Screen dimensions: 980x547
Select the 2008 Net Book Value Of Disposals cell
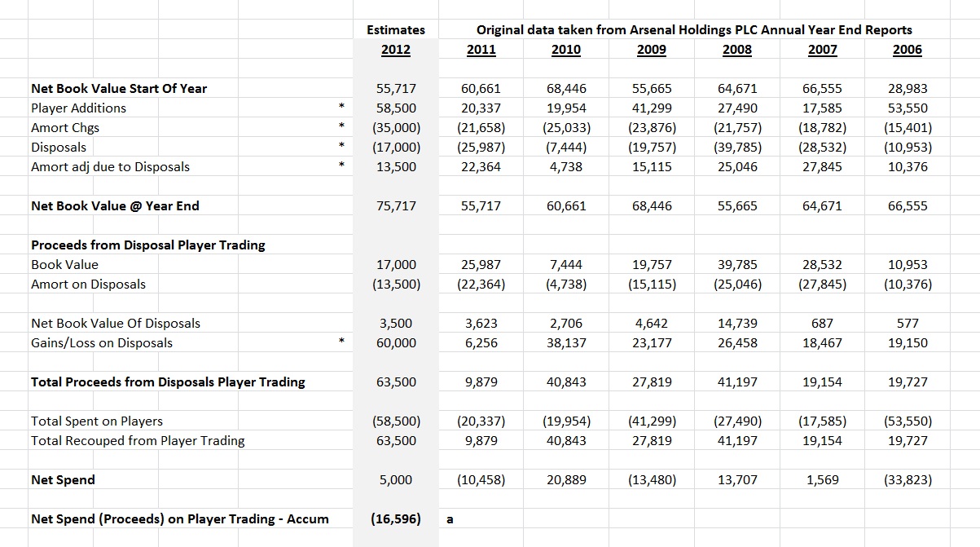[737, 323]
